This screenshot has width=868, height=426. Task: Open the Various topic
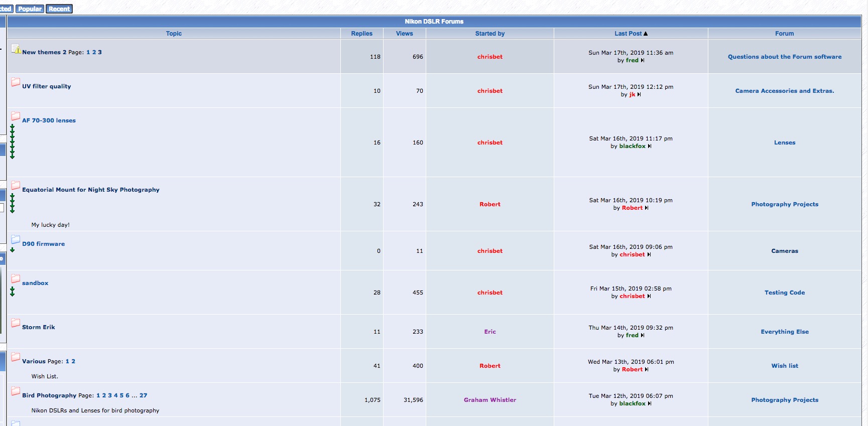(x=34, y=361)
